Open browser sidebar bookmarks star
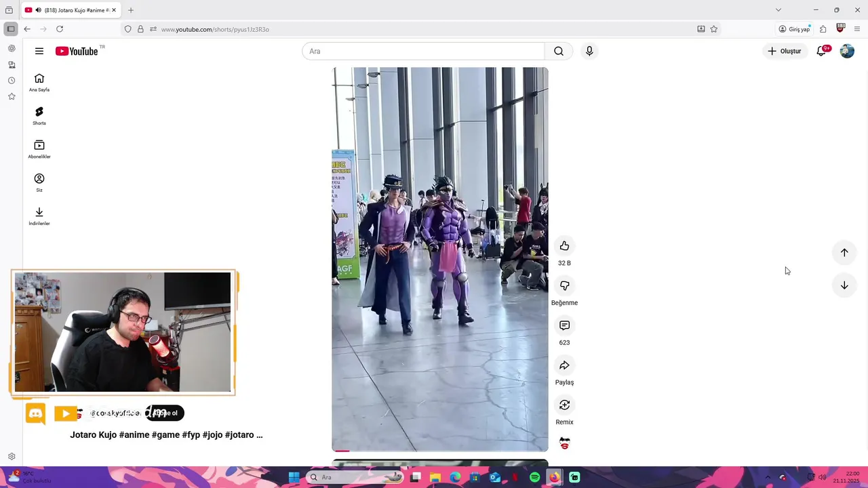The image size is (868, 488). 12,97
